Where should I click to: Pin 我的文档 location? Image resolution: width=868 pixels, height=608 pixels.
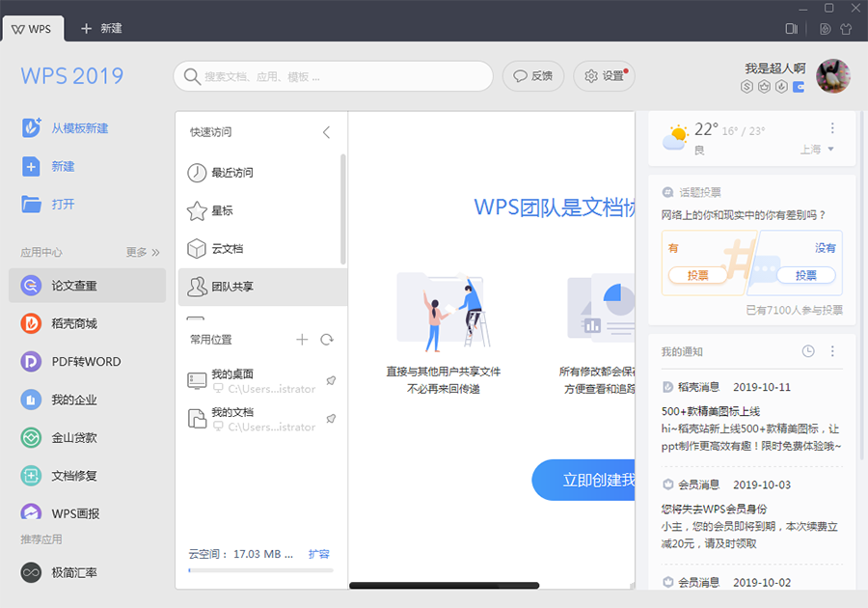click(x=331, y=419)
